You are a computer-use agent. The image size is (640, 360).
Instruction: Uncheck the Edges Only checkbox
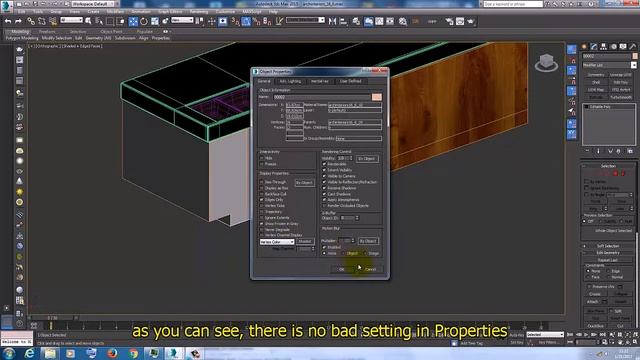click(262, 200)
